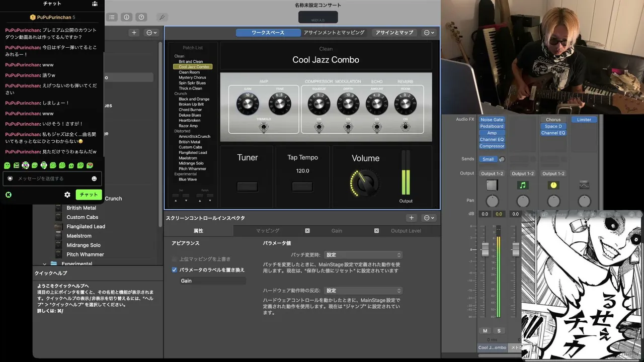
Task: Click the Tap Tempo button
Action: tap(302, 187)
